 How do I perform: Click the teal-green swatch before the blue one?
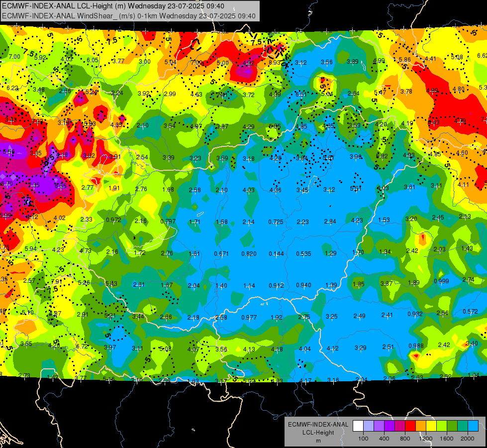pos(463,426)
